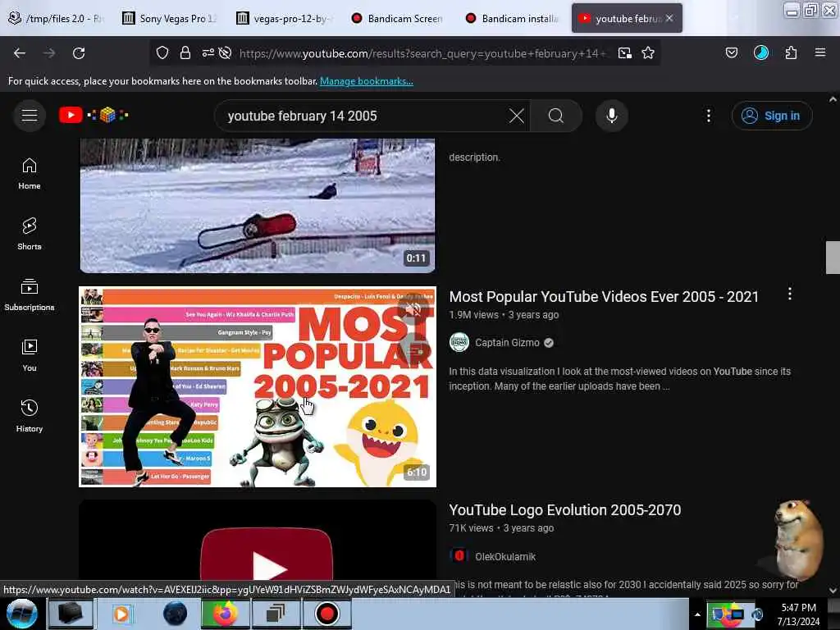Click the picture-in-picture icon in URL bar

(x=624, y=53)
